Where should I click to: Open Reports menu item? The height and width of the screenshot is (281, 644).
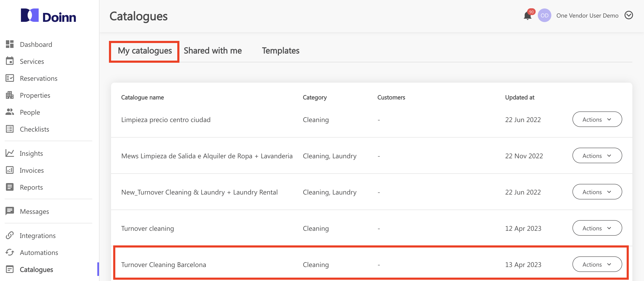[x=31, y=187]
